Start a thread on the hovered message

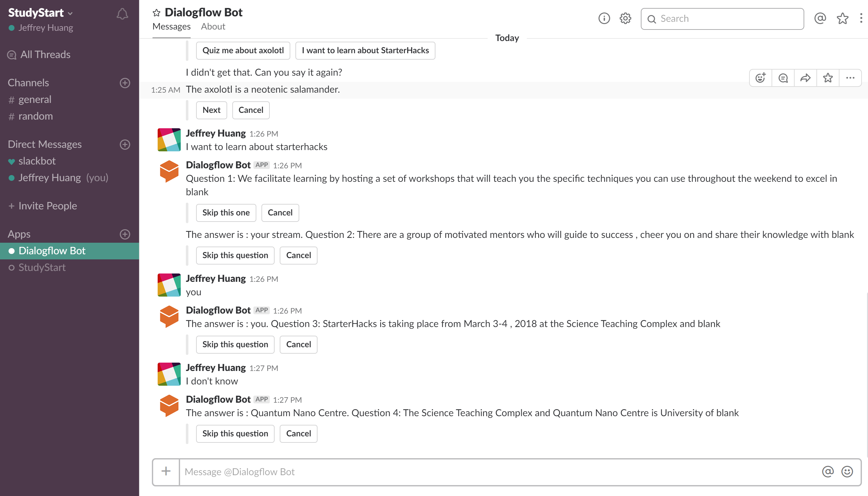coord(783,78)
